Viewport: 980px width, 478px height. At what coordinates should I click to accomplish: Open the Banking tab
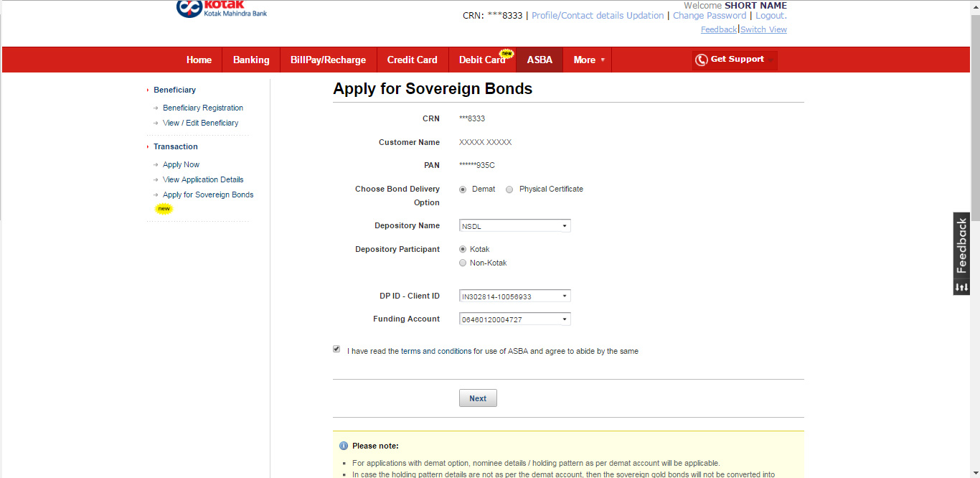pos(251,60)
